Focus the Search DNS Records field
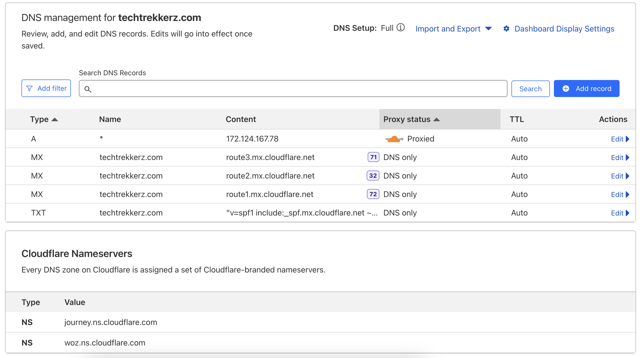This screenshot has width=644, height=358. (x=298, y=88)
